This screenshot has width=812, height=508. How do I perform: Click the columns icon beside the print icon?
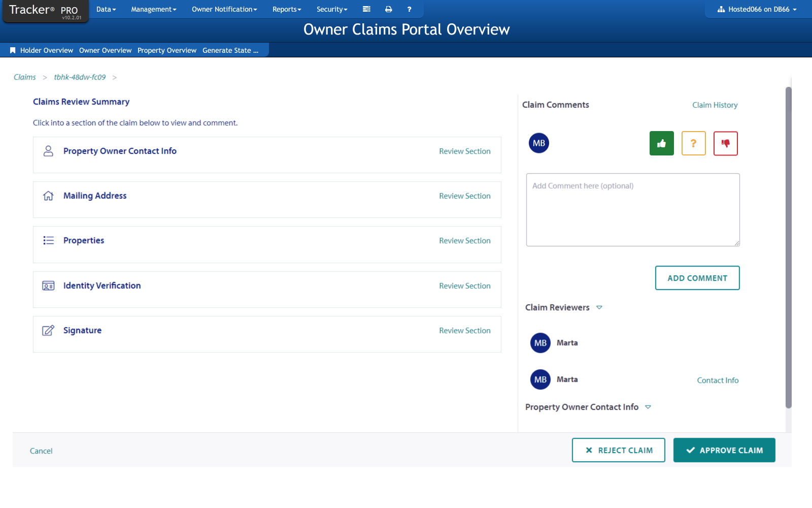point(366,9)
